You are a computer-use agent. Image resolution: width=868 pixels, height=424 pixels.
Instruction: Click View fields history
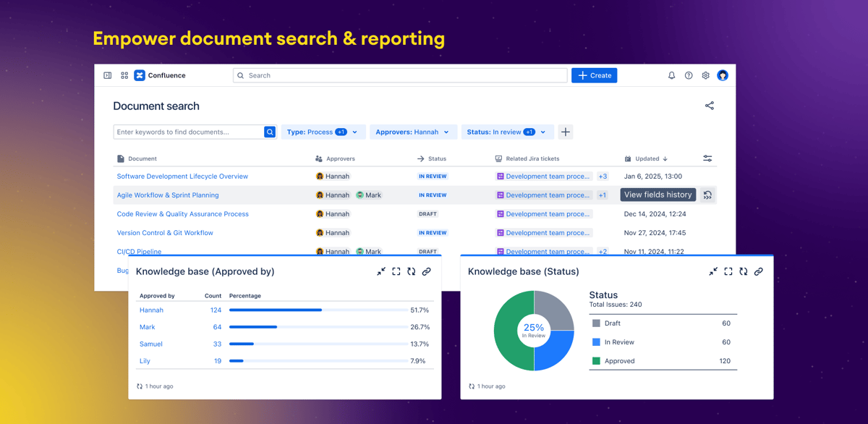(658, 194)
